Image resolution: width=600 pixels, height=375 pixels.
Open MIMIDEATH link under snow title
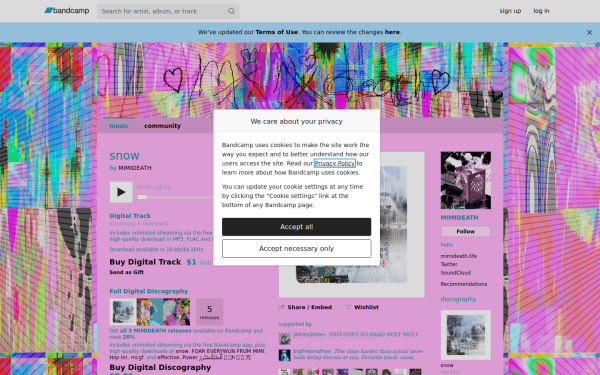[135, 168]
